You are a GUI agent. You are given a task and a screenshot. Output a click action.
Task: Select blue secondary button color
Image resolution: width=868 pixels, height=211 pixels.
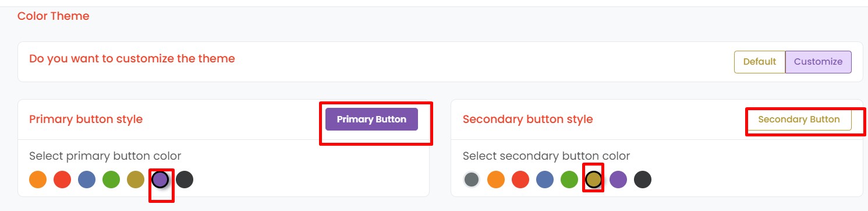pos(545,180)
